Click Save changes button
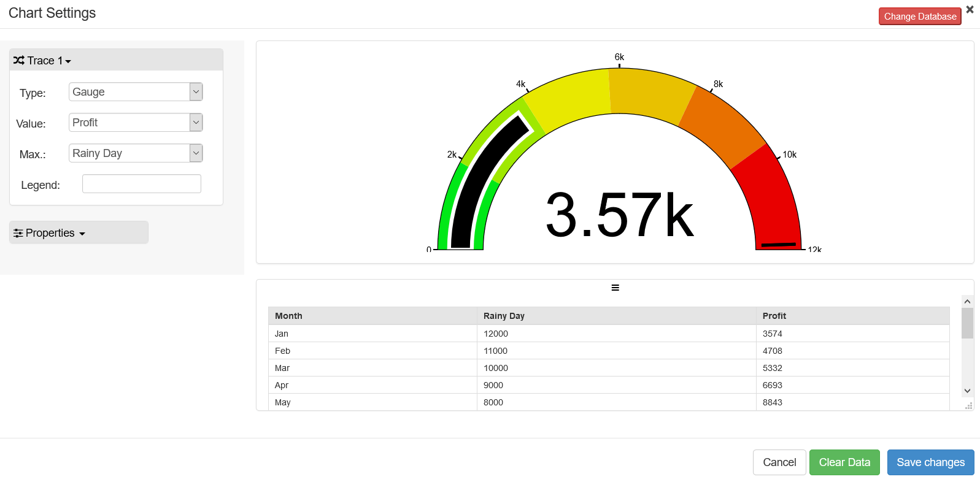 (x=930, y=462)
